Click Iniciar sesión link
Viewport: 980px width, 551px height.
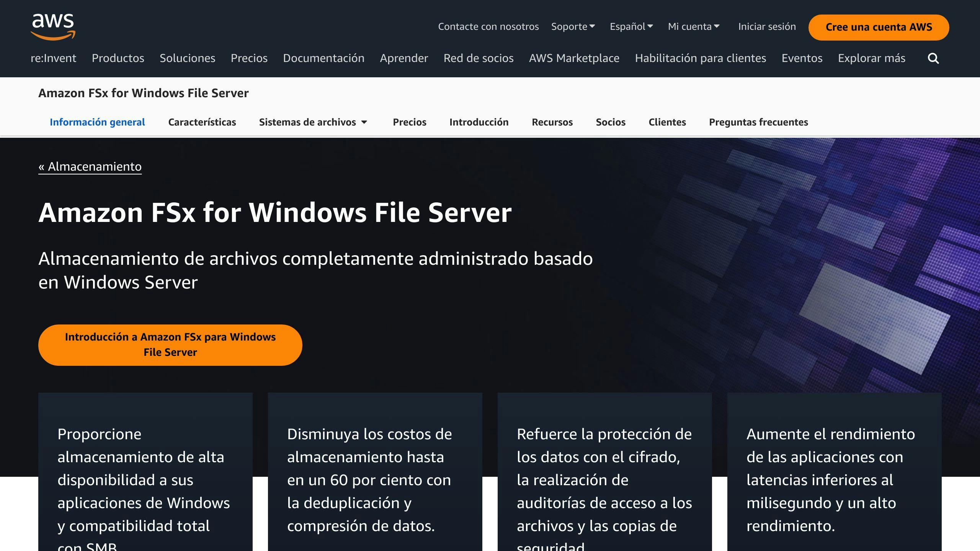coord(767,26)
